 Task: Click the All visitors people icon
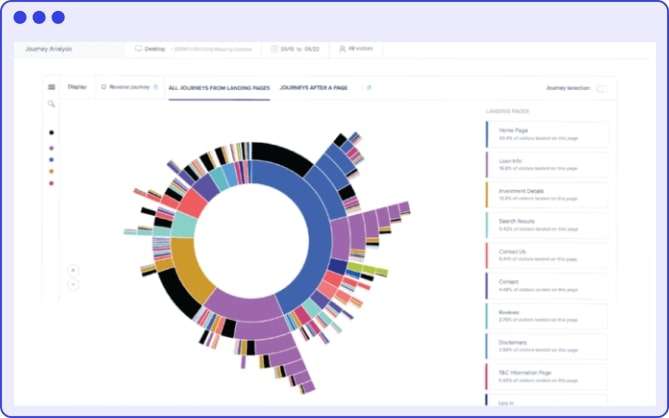pos(342,48)
